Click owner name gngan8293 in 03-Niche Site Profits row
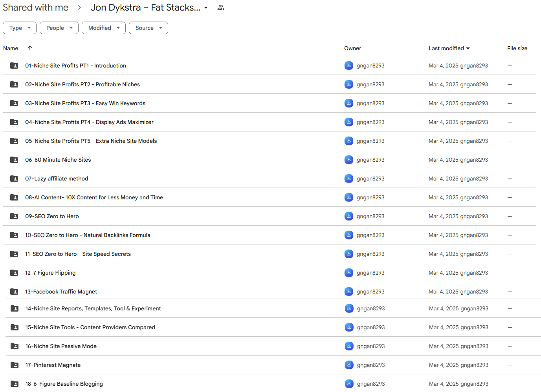The width and height of the screenshot is (541, 392). [370, 103]
